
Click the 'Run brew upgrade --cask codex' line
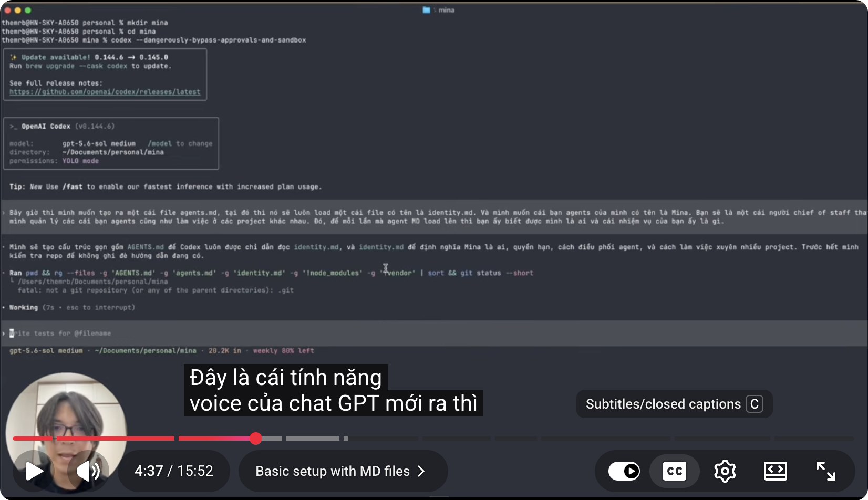pyautogui.click(x=90, y=66)
